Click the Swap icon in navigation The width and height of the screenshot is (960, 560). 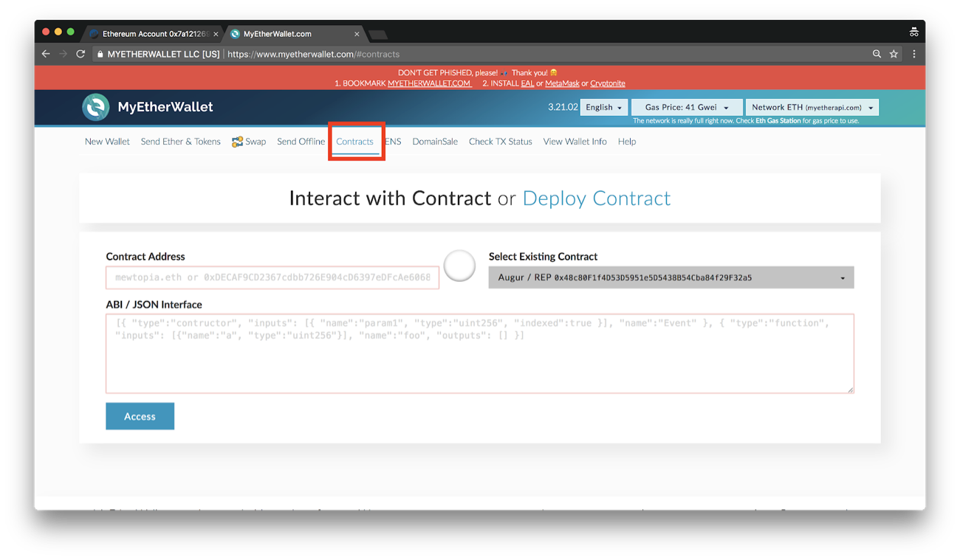coord(237,142)
